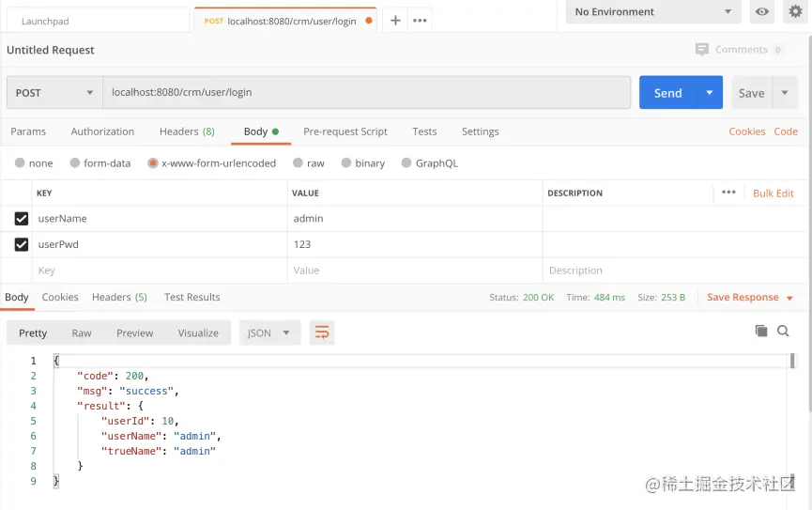
Task: Click the 200 OK status text
Action: (x=538, y=298)
